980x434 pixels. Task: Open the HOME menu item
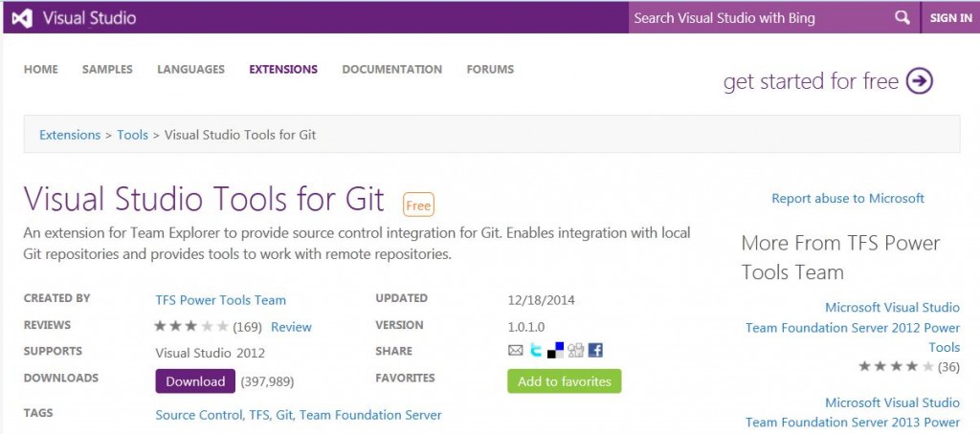40,70
